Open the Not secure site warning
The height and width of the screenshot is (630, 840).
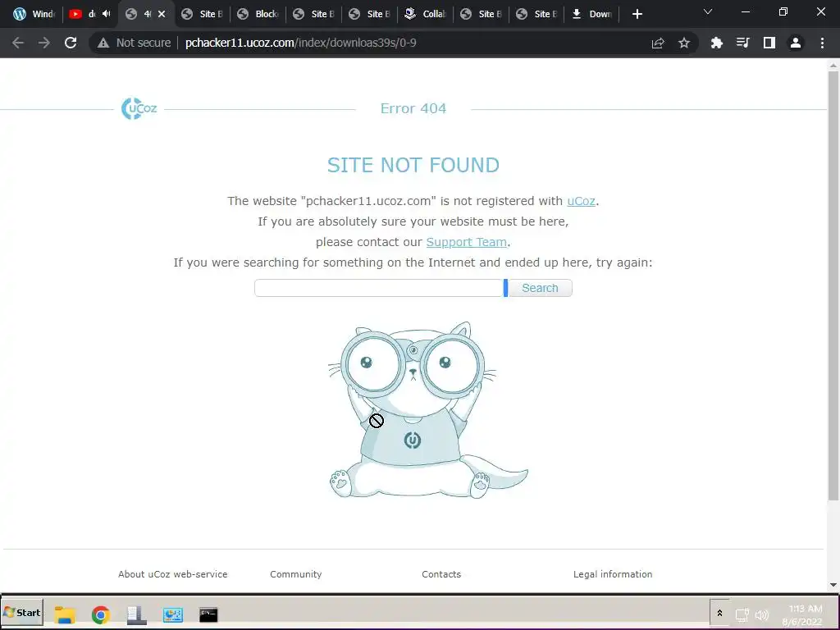(x=134, y=43)
